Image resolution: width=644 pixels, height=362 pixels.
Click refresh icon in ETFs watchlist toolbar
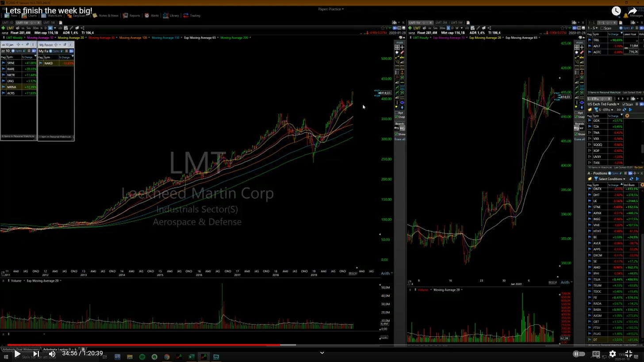624,110
